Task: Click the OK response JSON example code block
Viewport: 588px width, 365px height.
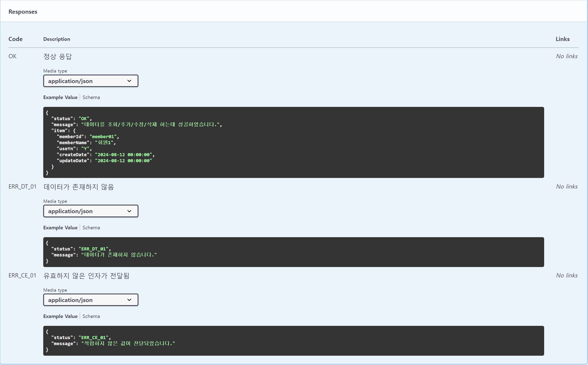Action: tap(293, 143)
